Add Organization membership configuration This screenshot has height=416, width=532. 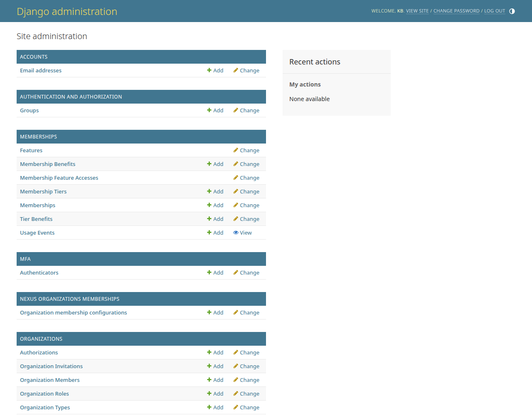point(215,312)
